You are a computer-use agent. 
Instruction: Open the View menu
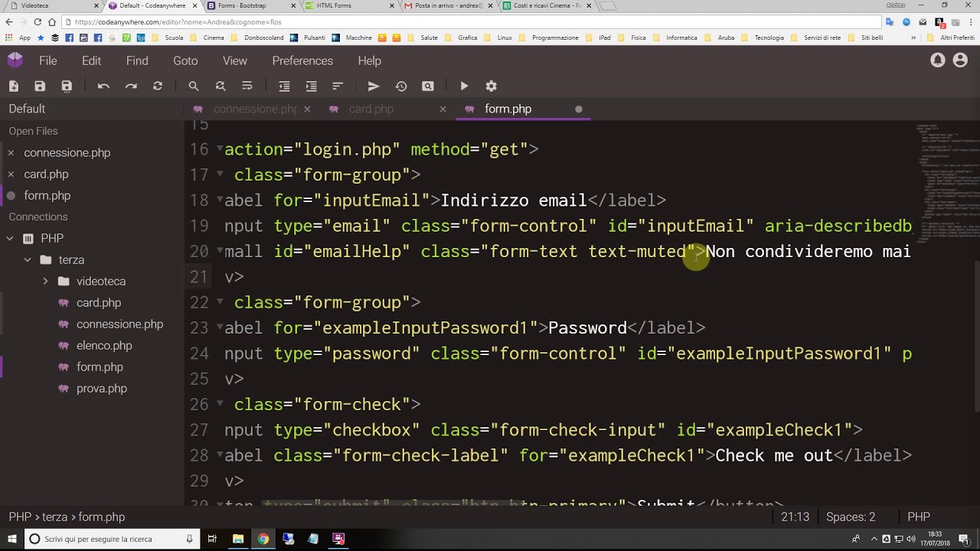coord(235,60)
